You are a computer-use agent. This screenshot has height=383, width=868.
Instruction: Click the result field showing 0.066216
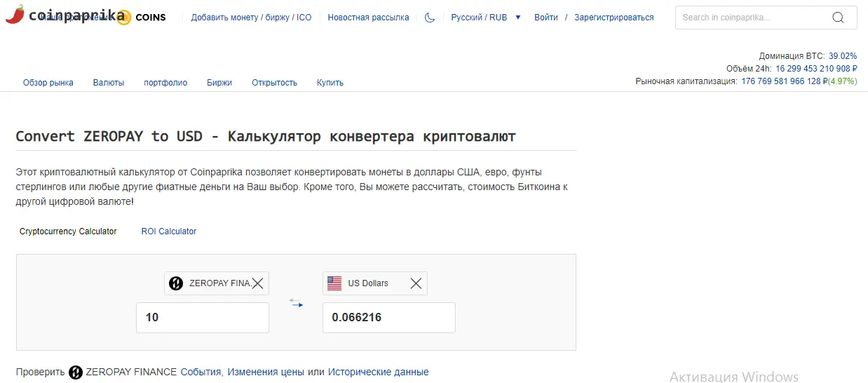[x=389, y=318]
